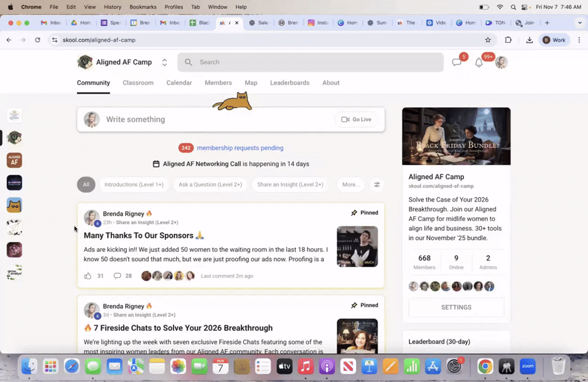Open a new Chrome tab
The image size is (588, 382).
click(547, 23)
